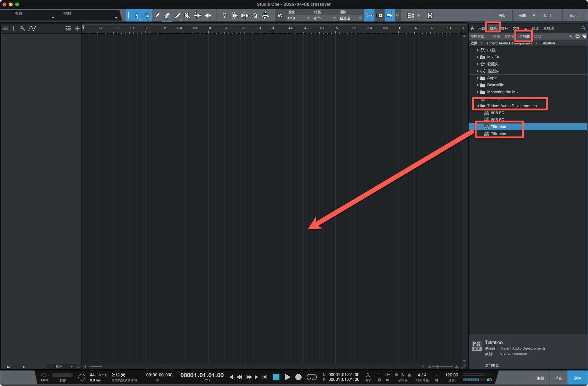This screenshot has height=386, width=588.
Task: Toggle Snap to grid button
Action: point(369,16)
